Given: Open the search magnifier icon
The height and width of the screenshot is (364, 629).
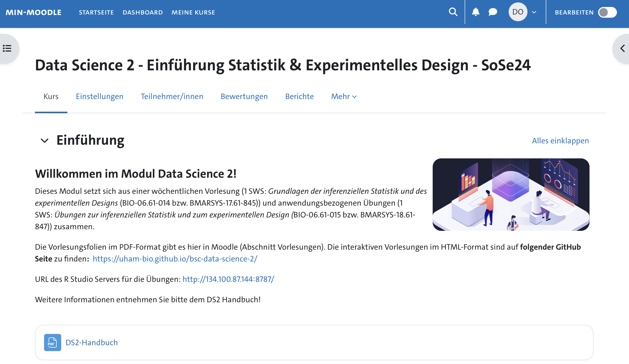Looking at the screenshot, I should coord(453,12).
